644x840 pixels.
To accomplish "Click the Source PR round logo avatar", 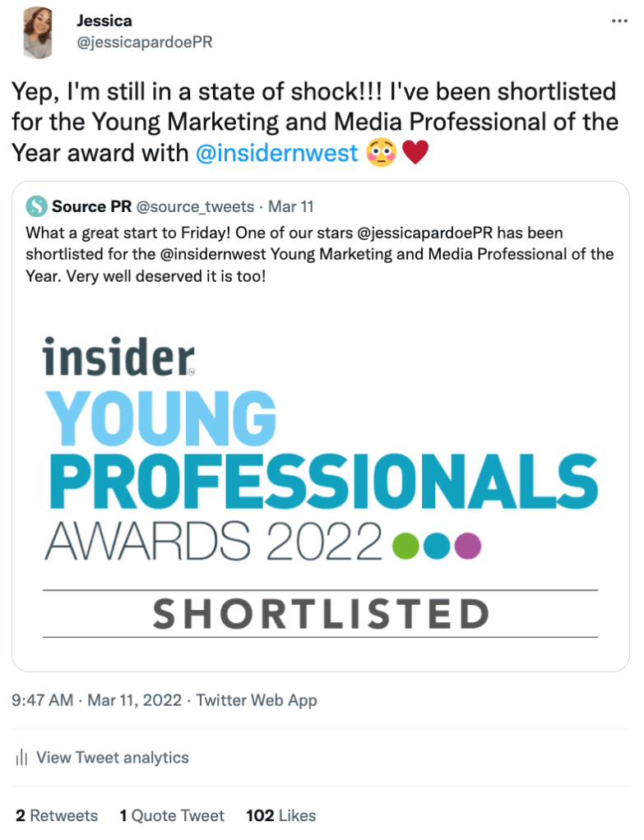I will pos(36,205).
